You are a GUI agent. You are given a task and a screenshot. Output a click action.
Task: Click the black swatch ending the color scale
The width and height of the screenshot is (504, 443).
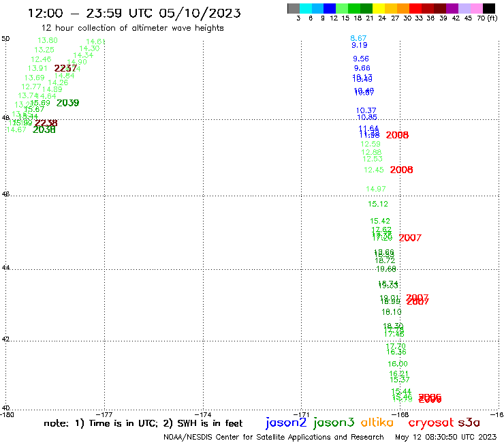[489, 8]
